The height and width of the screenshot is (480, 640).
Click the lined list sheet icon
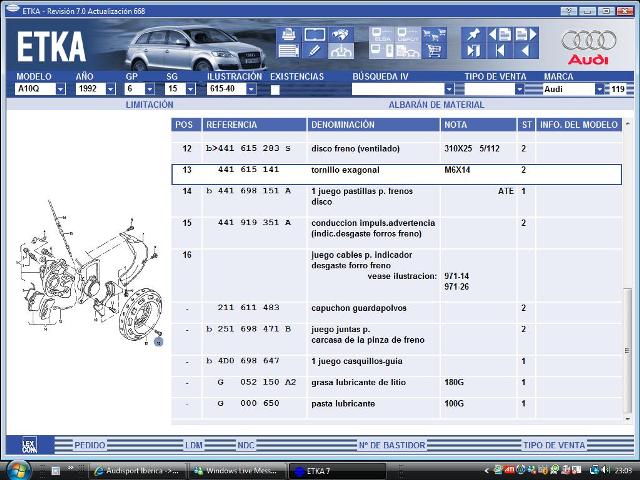tap(289, 51)
